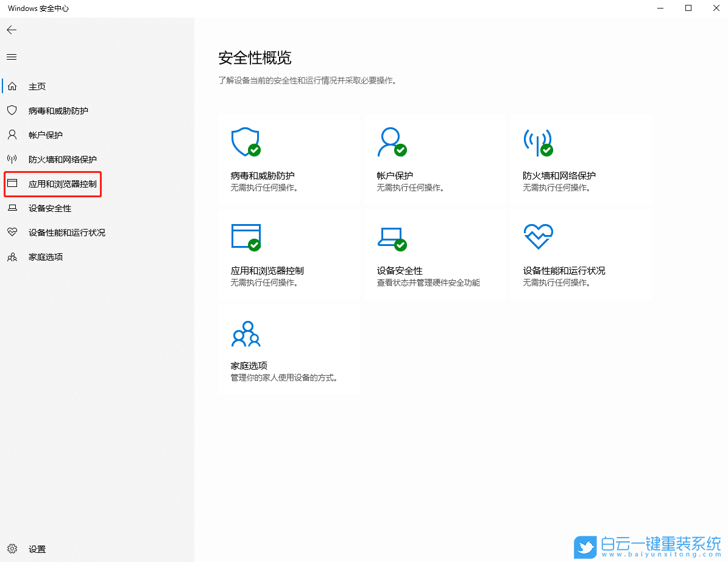
Task: Select the 帐户保护 tile user icon
Action: pyautogui.click(x=392, y=141)
